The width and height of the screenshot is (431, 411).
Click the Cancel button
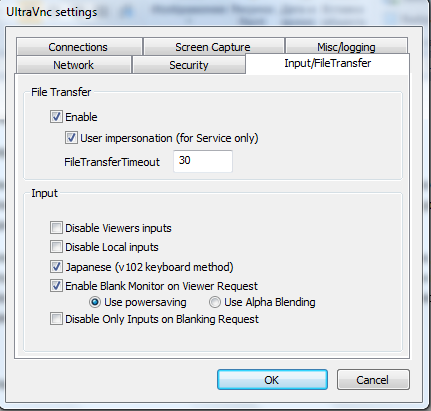pos(373,379)
